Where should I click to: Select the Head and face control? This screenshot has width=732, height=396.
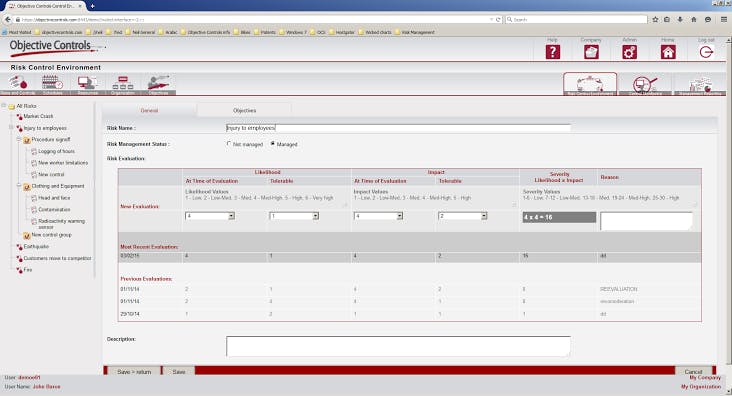[x=54, y=198]
